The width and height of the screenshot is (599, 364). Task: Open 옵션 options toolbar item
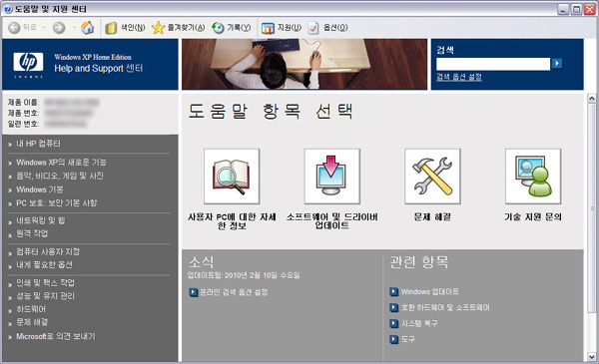pyautogui.click(x=328, y=28)
